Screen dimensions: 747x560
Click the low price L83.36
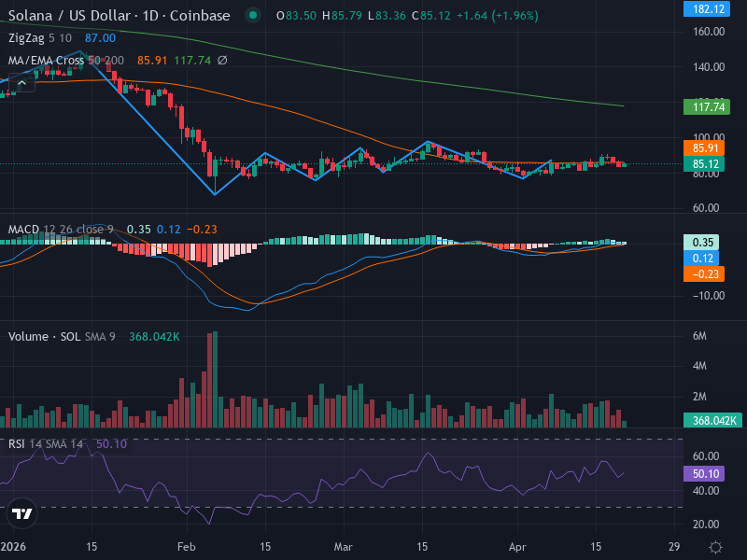(387, 16)
